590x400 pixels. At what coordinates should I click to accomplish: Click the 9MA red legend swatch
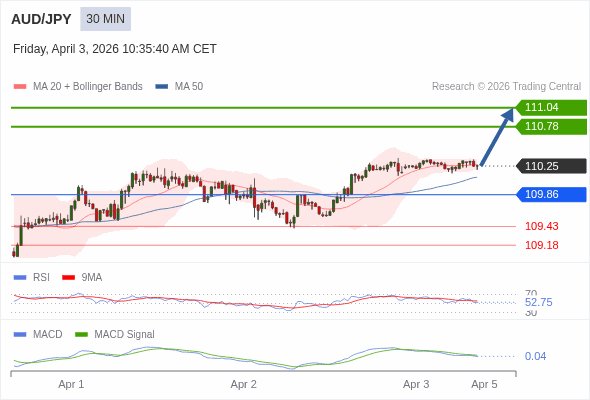pos(68,278)
